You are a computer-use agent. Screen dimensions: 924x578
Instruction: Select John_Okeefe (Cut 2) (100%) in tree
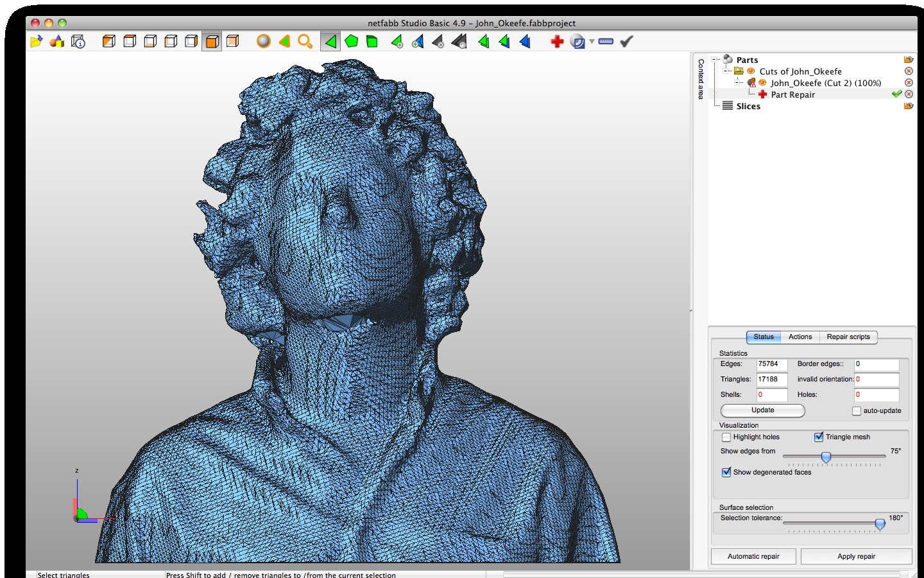826,83
